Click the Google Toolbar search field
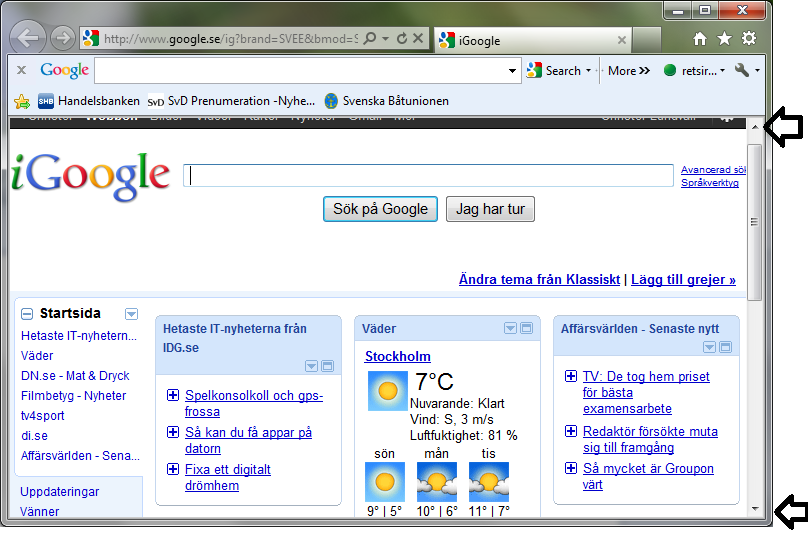808x542 pixels. 300,71
